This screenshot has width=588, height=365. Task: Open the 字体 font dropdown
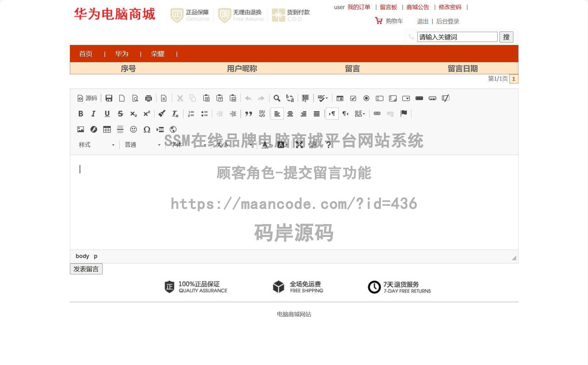coord(188,145)
